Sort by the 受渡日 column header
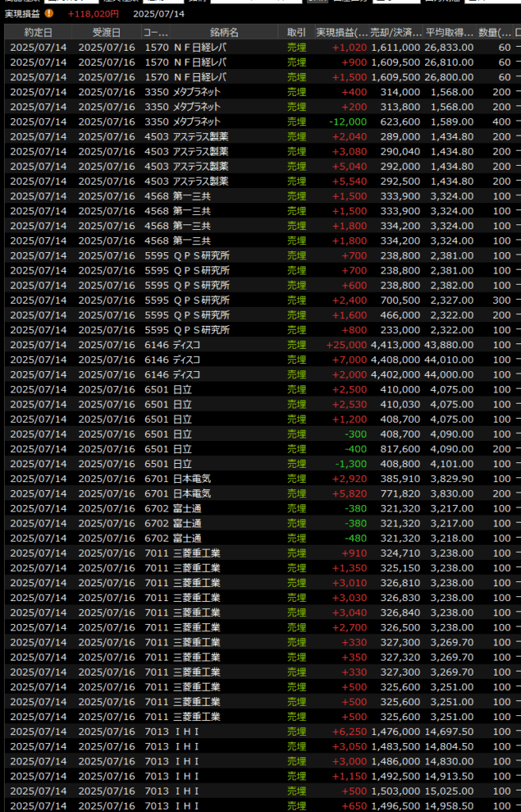The width and height of the screenshot is (521, 812). pyautogui.click(x=106, y=32)
